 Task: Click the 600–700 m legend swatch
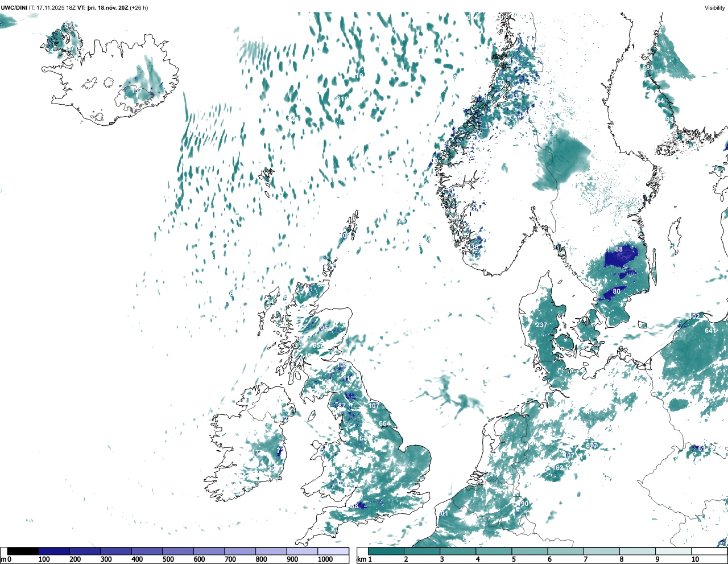click(x=209, y=551)
